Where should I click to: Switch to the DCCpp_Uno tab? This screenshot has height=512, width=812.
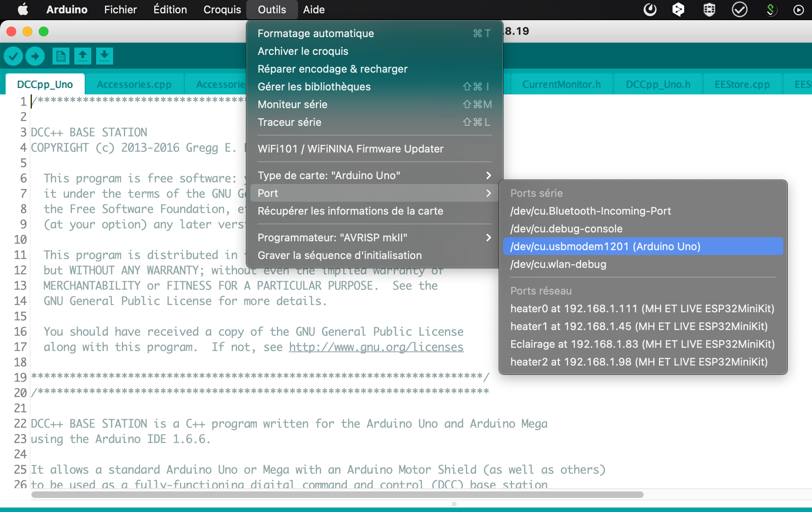[45, 84]
